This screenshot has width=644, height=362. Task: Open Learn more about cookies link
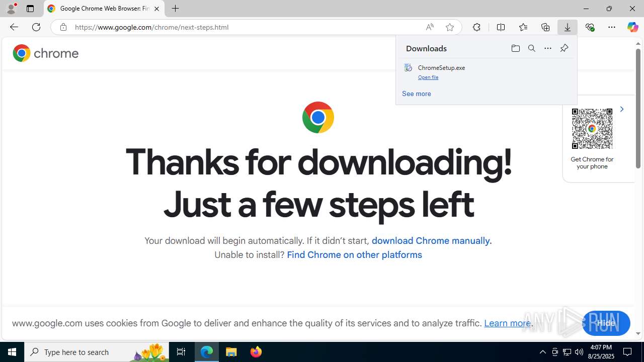(x=507, y=323)
